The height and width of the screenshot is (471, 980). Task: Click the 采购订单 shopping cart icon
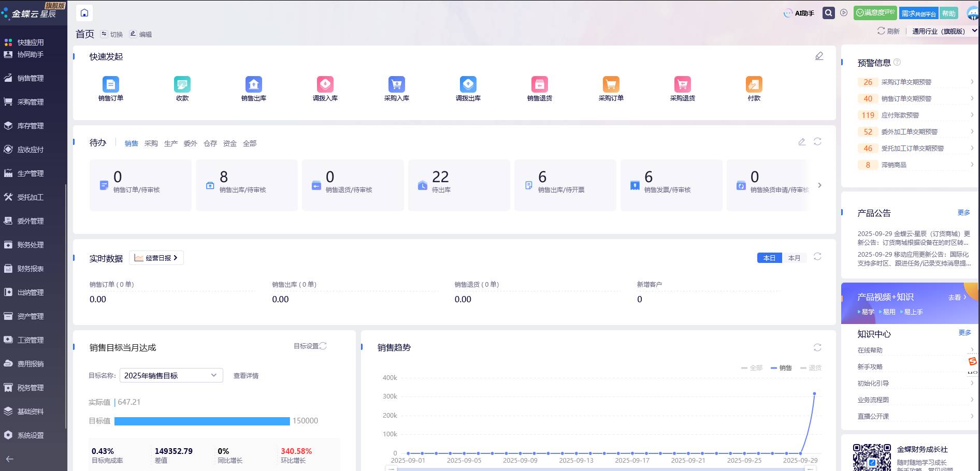click(x=611, y=84)
